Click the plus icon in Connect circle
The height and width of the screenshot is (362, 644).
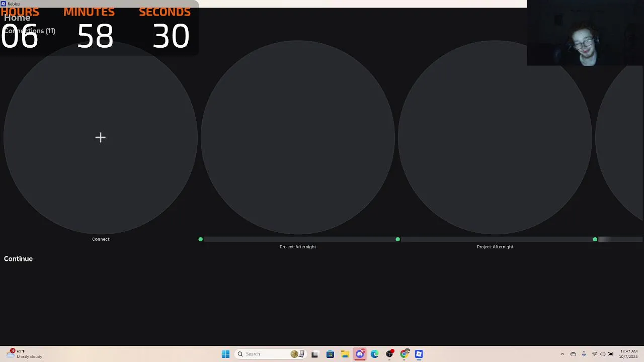click(100, 137)
